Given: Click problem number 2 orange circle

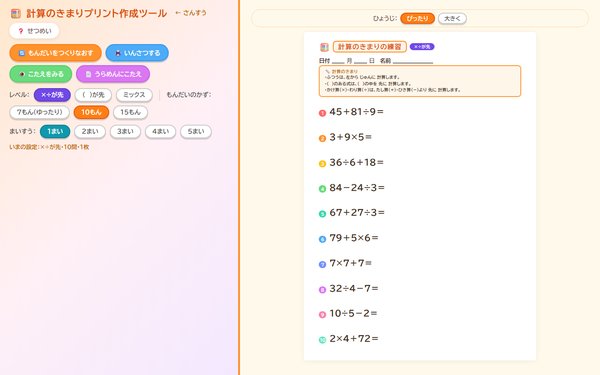Looking at the screenshot, I should click(x=322, y=139).
